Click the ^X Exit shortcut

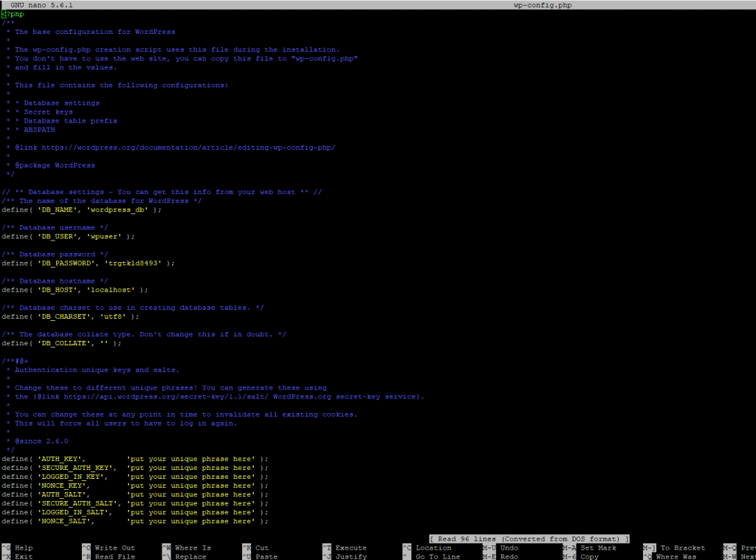coord(18,556)
